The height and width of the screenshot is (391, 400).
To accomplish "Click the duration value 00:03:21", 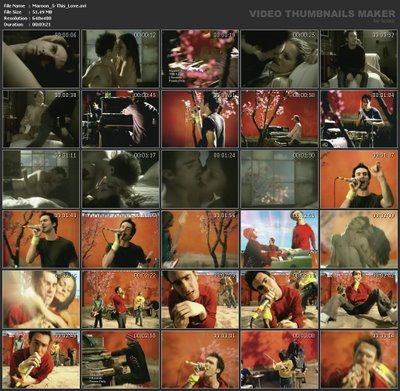I will tap(41, 24).
